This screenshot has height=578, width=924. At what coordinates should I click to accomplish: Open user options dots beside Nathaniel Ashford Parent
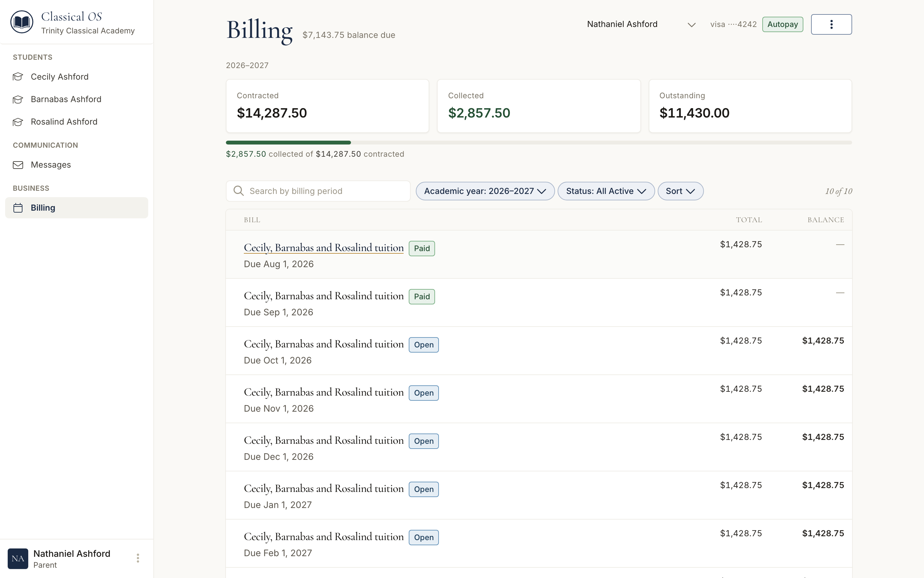tap(138, 558)
